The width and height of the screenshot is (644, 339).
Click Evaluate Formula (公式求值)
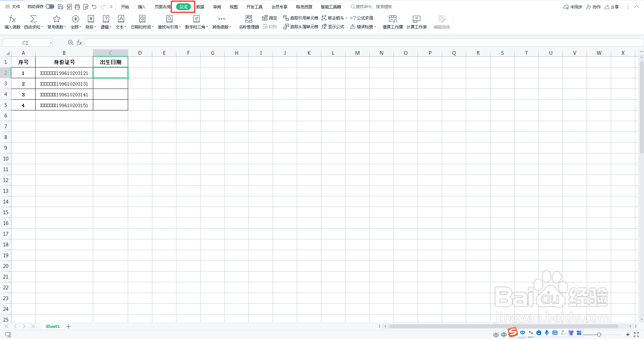point(362,18)
